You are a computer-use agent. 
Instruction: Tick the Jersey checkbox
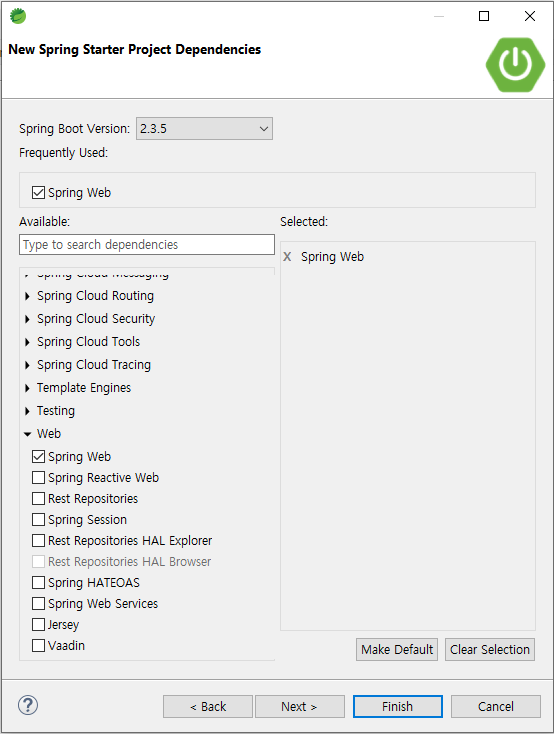coord(38,624)
